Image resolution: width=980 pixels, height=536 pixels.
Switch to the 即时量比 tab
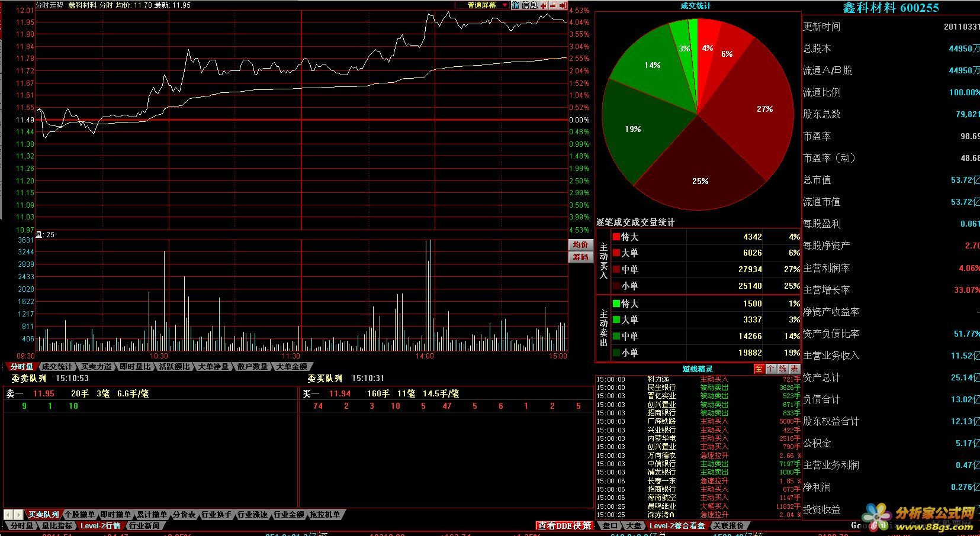135,367
